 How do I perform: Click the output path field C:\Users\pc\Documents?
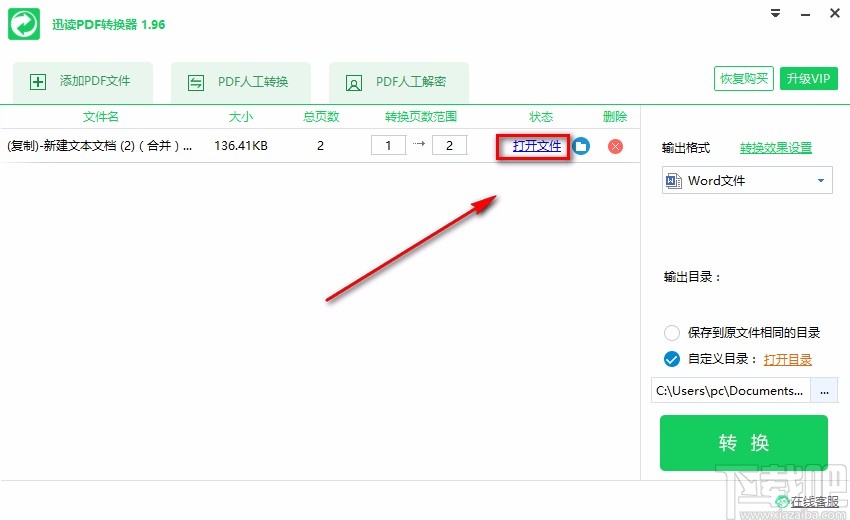point(731,391)
